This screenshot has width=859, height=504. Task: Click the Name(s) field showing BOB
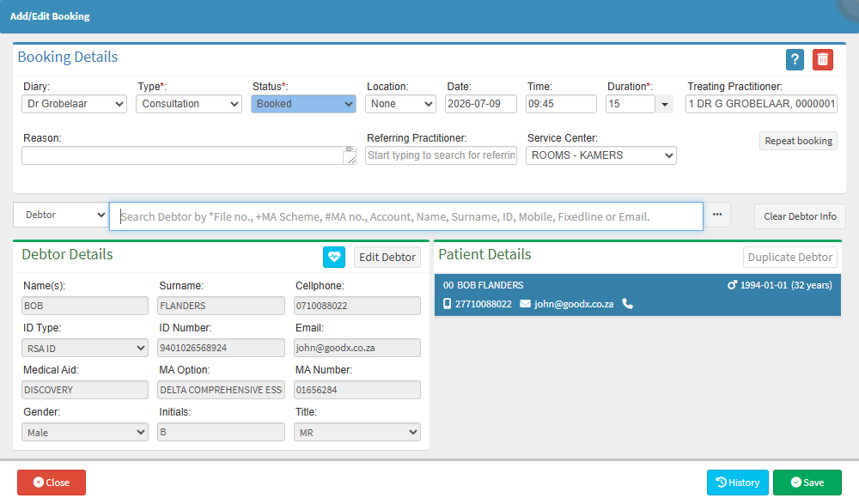point(85,306)
